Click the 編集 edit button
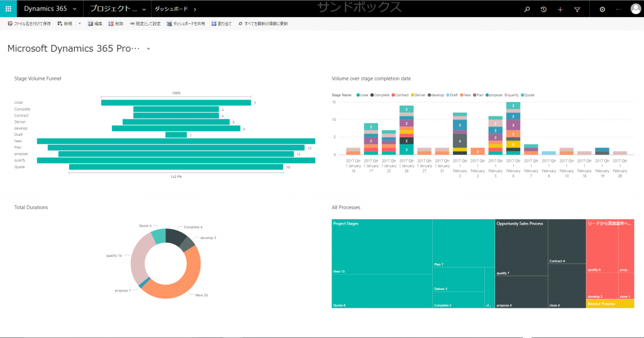The width and height of the screenshot is (644, 338). pyautogui.click(x=96, y=24)
